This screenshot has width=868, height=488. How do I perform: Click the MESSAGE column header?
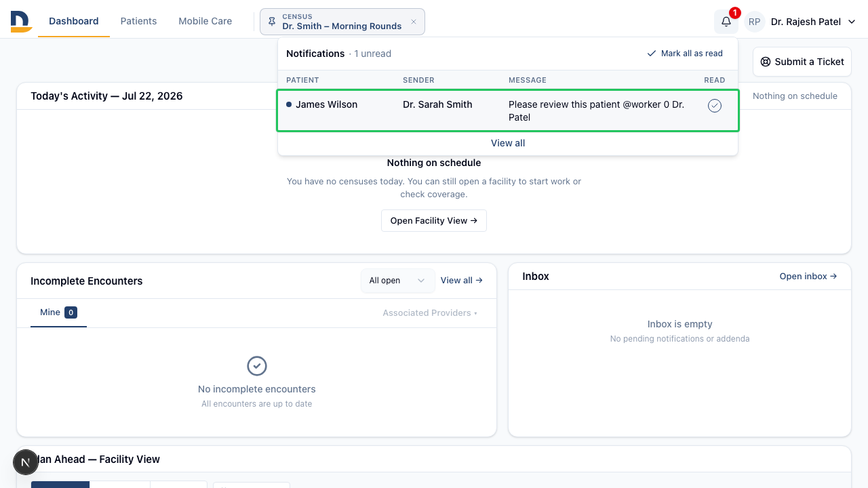click(528, 80)
